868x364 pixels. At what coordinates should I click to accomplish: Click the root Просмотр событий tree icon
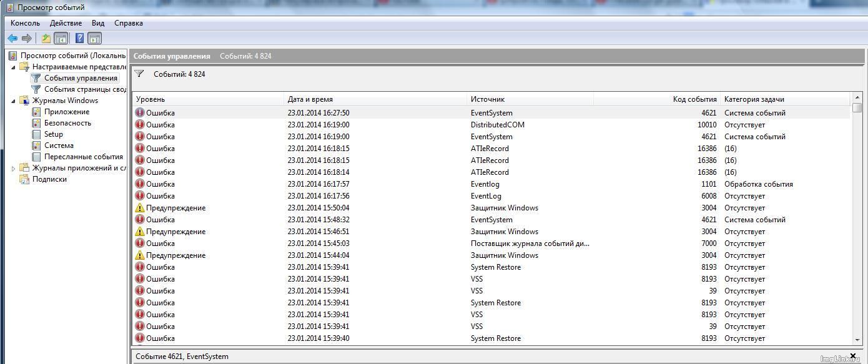tap(12, 56)
